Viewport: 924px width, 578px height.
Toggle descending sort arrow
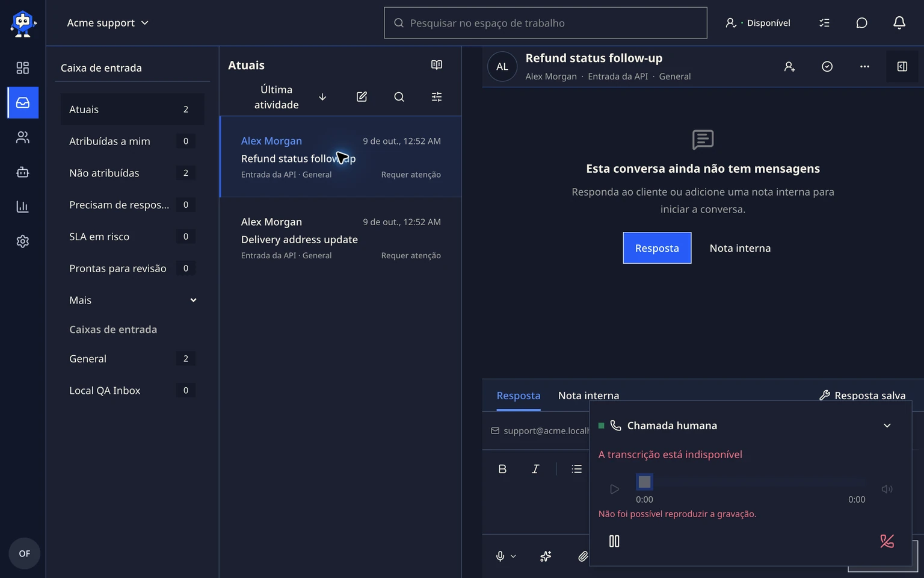coord(322,97)
